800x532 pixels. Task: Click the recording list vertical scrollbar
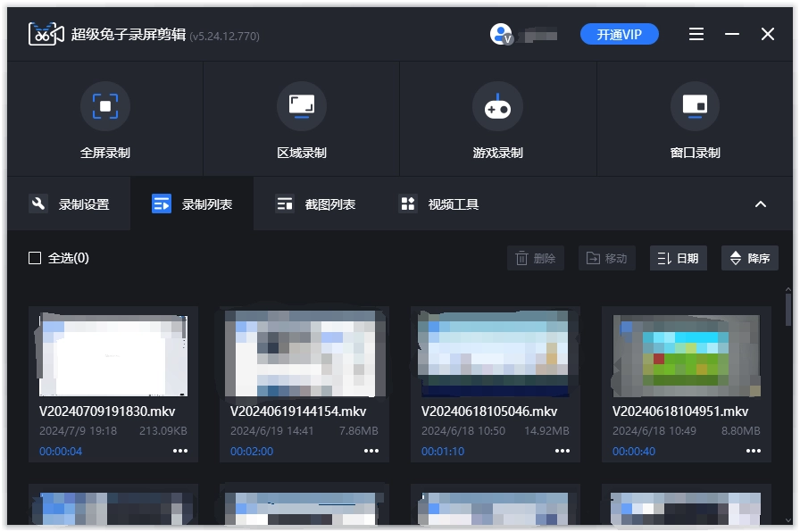[x=788, y=308]
